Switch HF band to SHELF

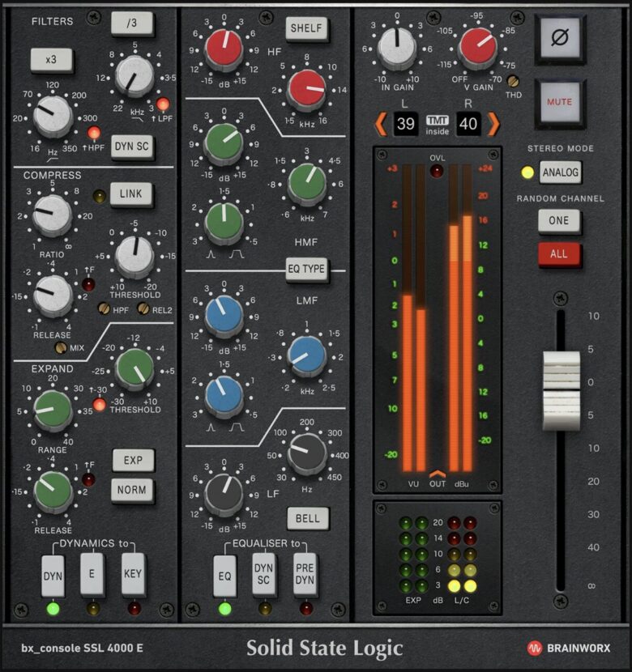tap(307, 28)
